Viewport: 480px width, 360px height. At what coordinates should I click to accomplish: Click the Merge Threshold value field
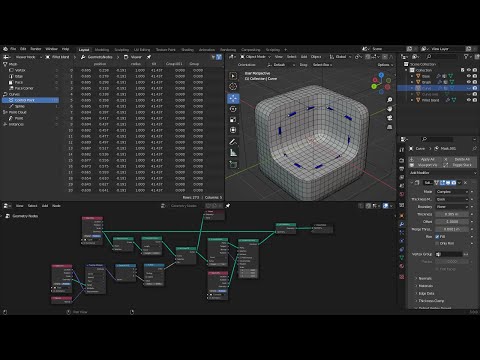(x=452, y=229)
